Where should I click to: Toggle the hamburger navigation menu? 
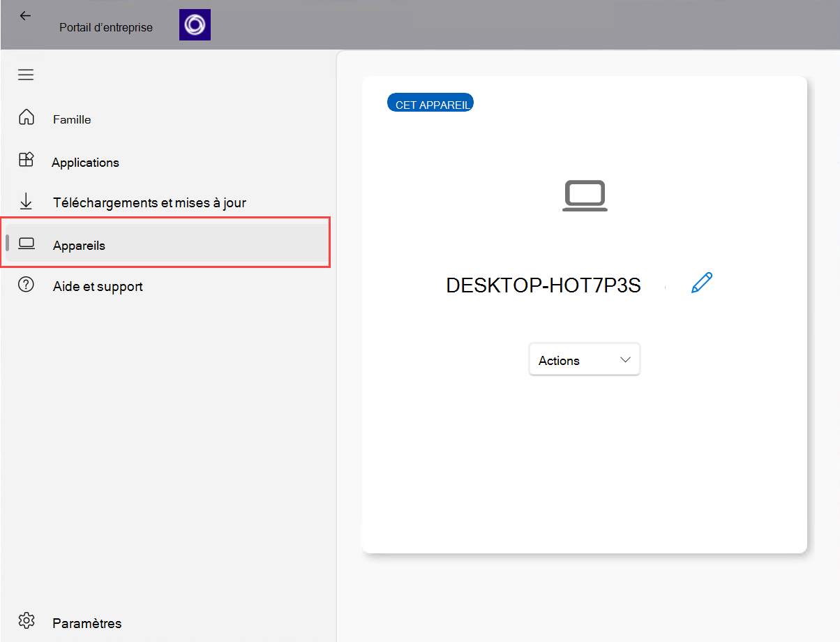(x=26, y=75)
